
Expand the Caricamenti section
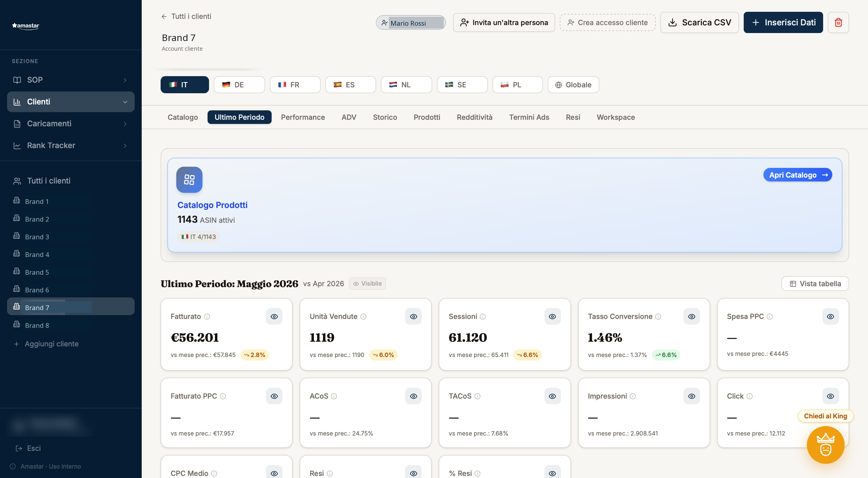[71, 124]
